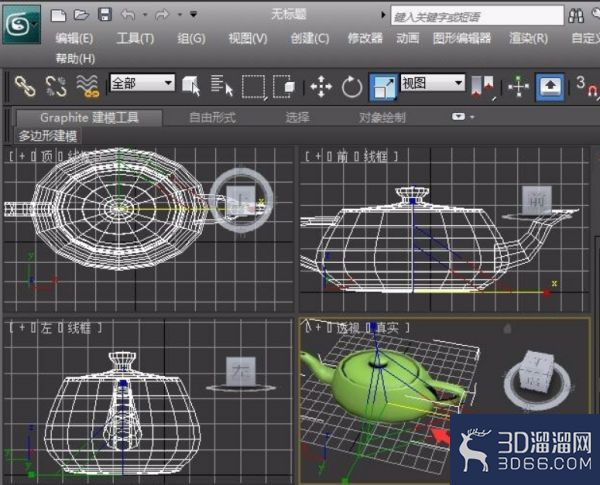Switch to the Graphite 建模工具 tab
The width and height of the screenshot is (600, 485).
89,118
